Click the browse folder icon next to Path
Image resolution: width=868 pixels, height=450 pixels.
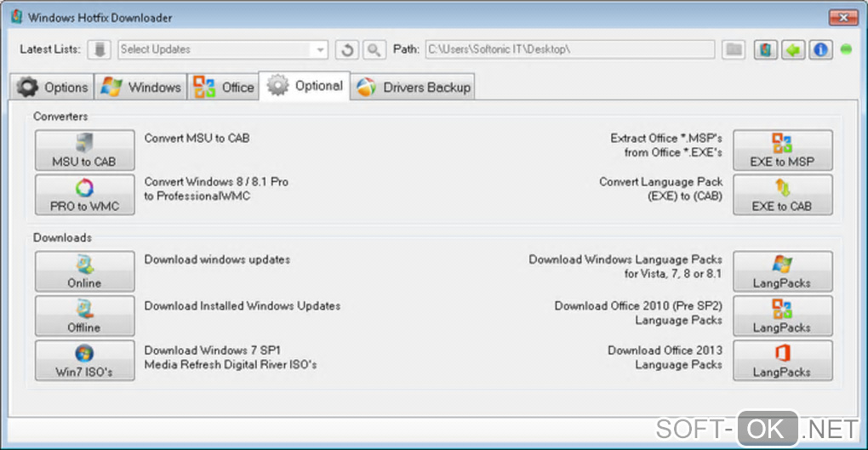[x=734, y=50]
